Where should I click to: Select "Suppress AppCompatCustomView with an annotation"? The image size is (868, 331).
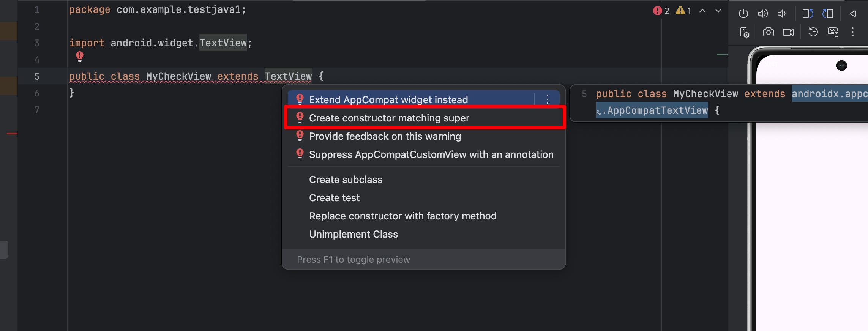pos(431,154)
